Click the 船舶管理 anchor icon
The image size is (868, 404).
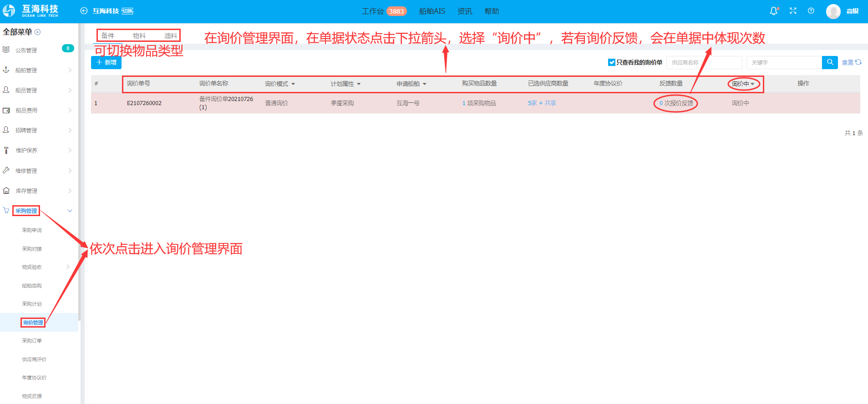tap(6, 70)
